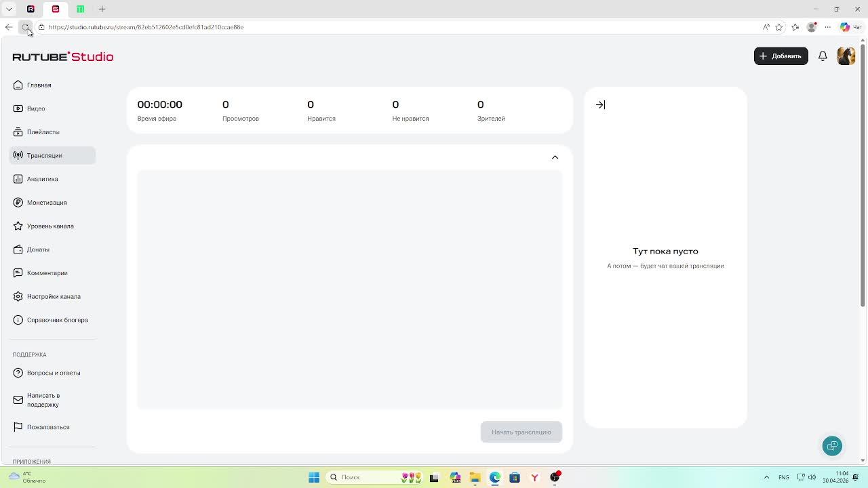Open the Аналитика section
The width and height of the screenshot is (868, 488).
coord(52,179)
